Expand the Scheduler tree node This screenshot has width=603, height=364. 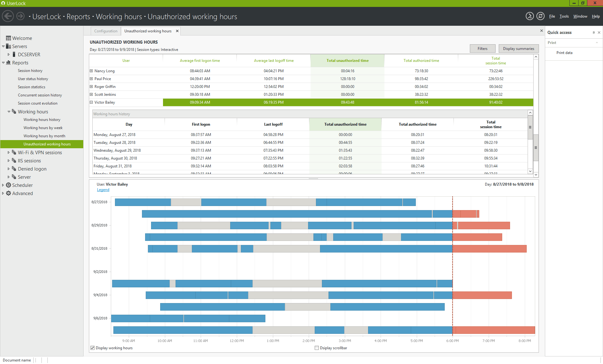pyautogui.click(x=3, y=185)
